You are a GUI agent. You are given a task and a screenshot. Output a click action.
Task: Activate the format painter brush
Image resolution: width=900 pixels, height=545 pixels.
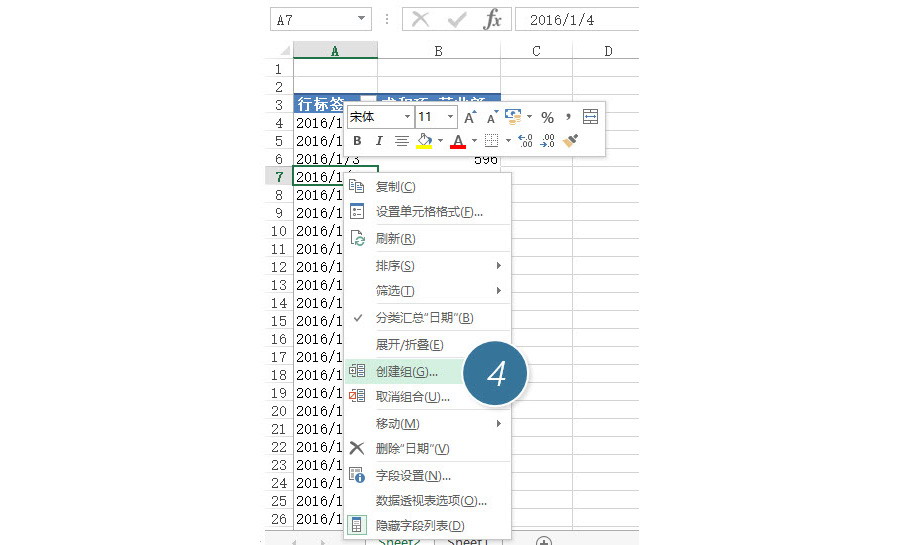[570, 141]
